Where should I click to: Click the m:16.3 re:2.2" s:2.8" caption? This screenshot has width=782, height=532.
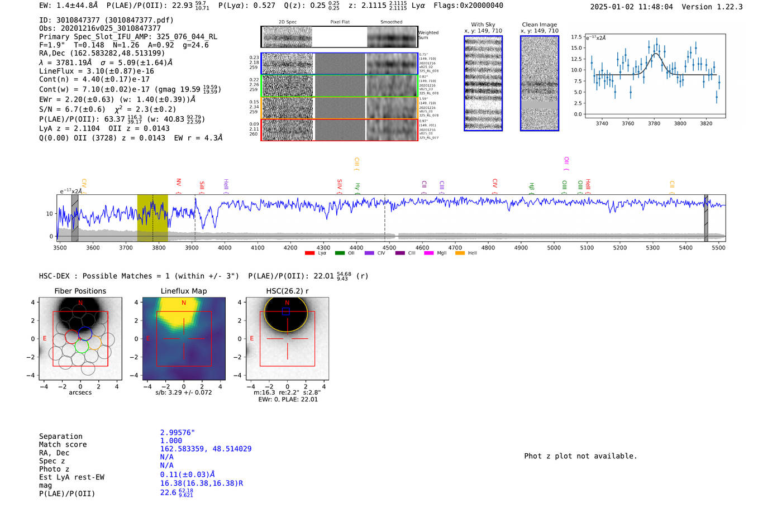point(287,392)
